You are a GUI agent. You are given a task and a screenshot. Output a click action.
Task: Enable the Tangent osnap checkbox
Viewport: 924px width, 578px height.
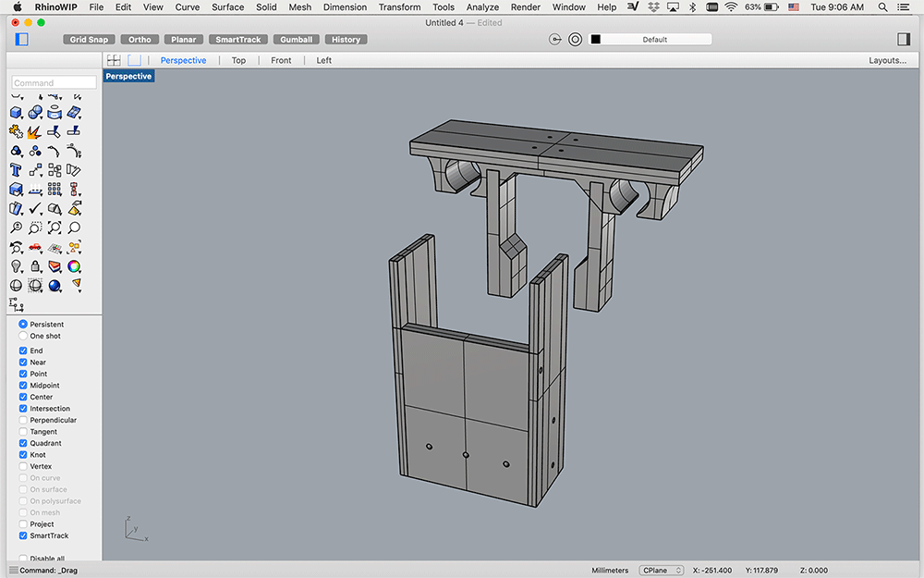tap(23, 432)
